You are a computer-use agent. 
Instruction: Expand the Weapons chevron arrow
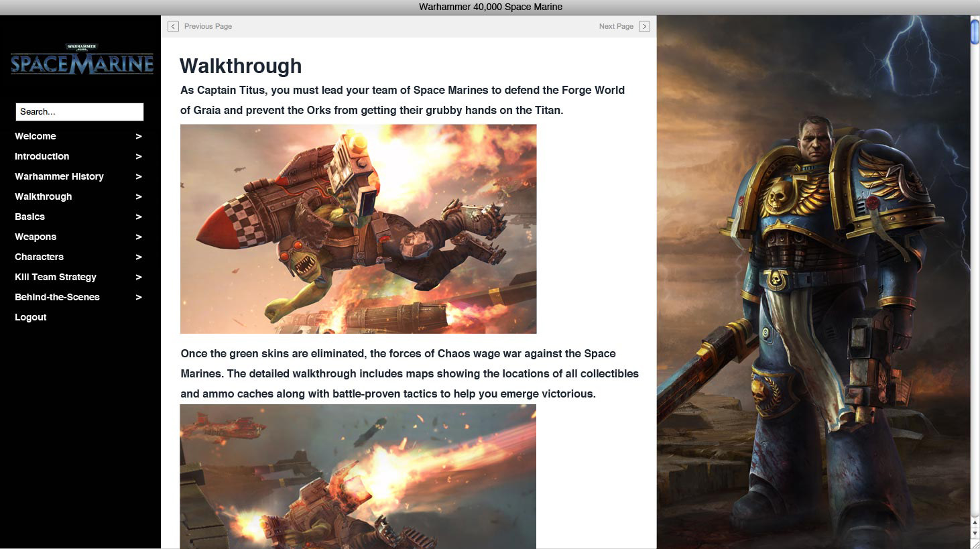139,237
